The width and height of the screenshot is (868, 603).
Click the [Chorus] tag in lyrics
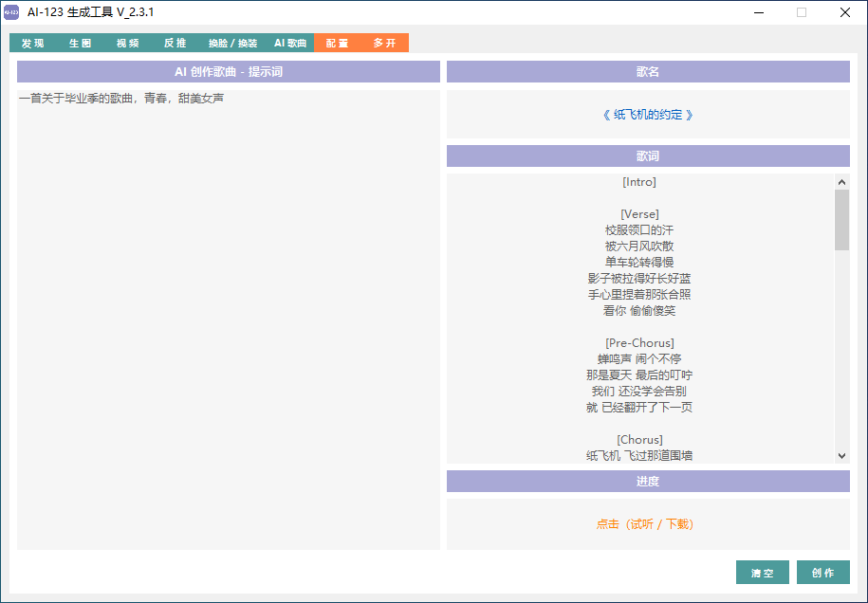point(639,440)
